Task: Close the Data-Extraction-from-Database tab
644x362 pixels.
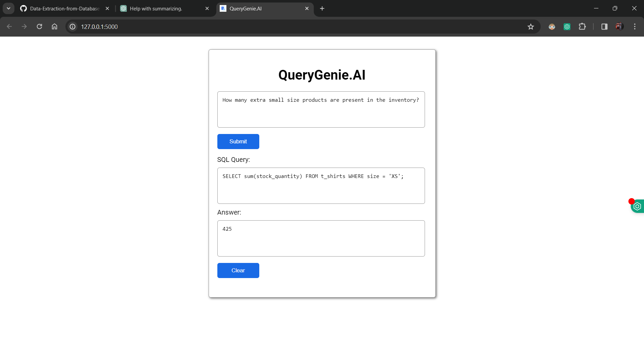Action: pos(107,8)
